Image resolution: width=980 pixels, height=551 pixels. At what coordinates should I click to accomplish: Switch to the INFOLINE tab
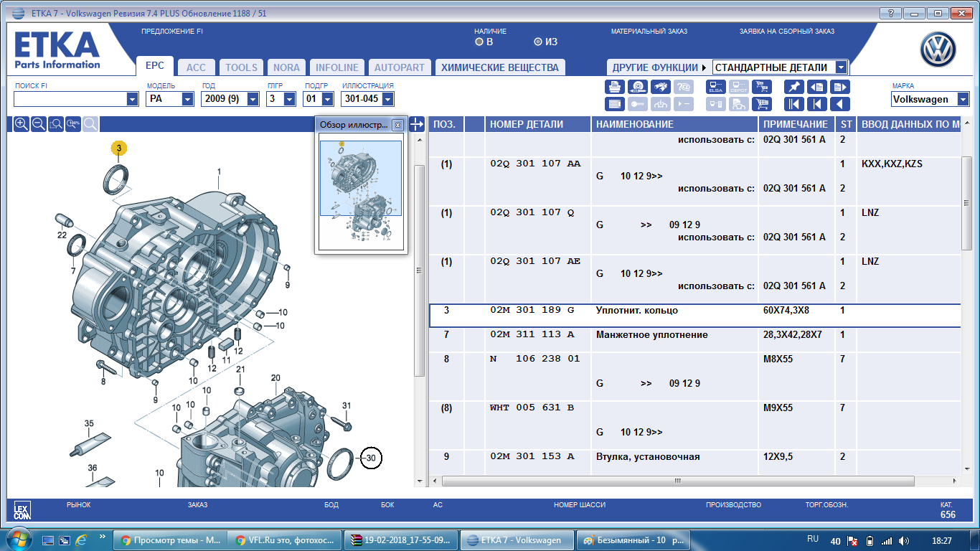pos(337,67)
